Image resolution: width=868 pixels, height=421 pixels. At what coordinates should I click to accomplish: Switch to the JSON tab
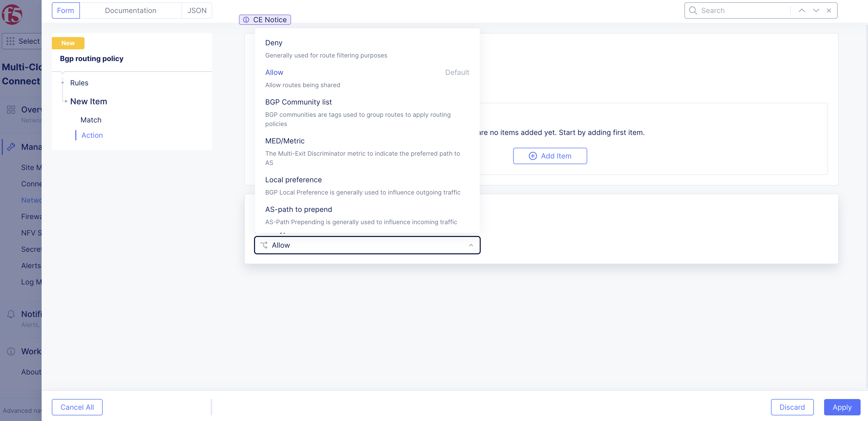pyautogui.click(x=196, y=10)
